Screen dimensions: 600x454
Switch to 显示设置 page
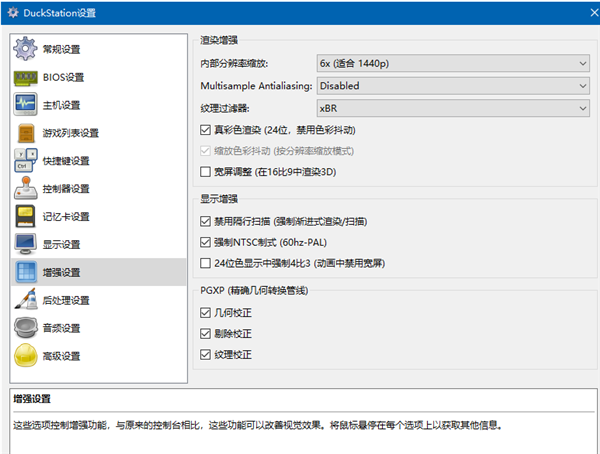click(61, 244)
